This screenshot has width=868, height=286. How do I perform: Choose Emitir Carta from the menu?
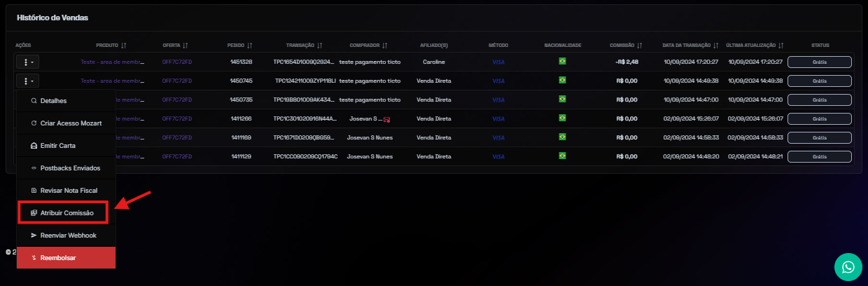click(57, 146)
